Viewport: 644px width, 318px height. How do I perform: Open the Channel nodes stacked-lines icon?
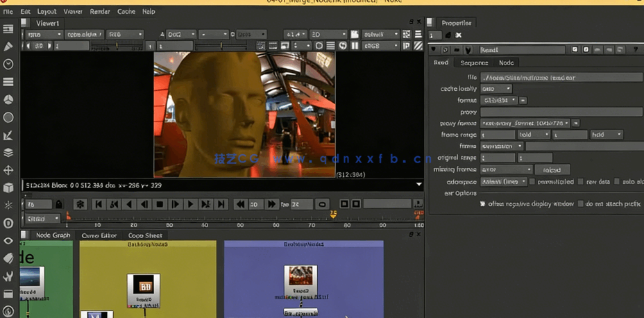[x=8, y=82]
